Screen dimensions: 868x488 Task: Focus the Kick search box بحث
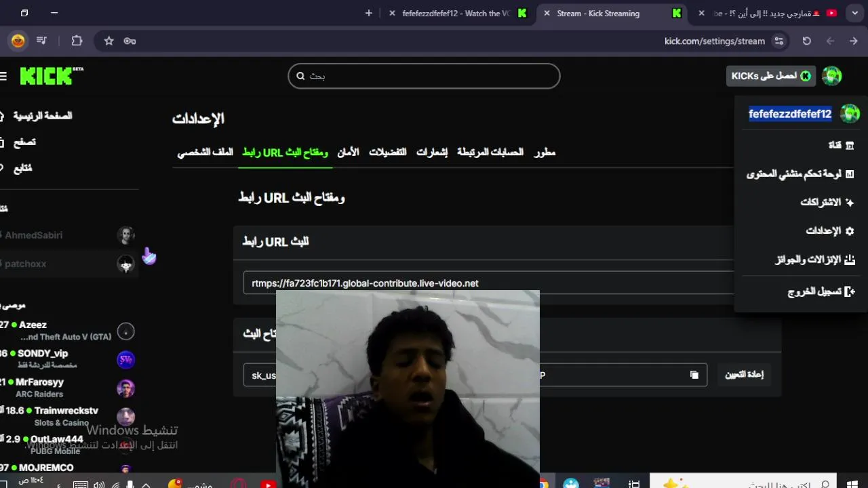424,76
